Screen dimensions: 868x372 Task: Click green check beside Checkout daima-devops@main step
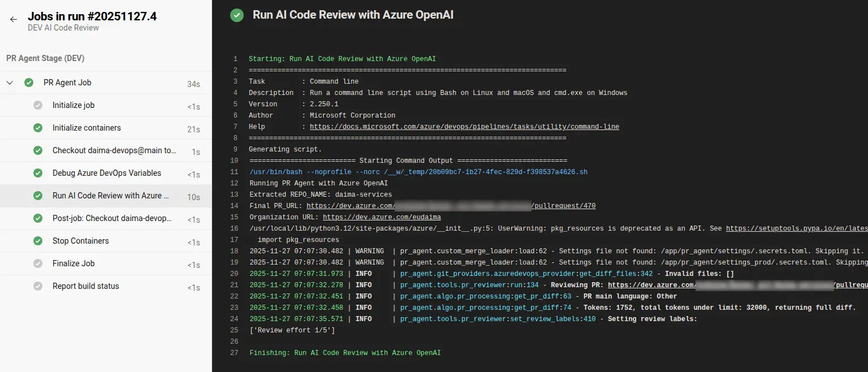point(37,150)
